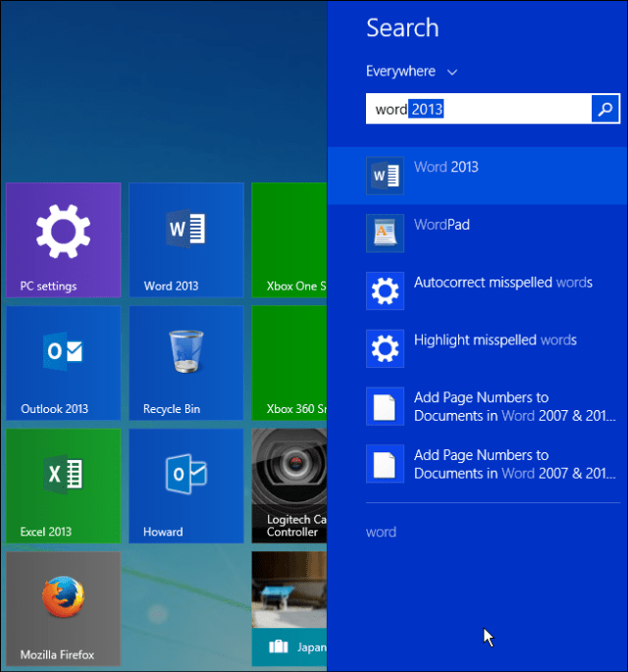628x672 pixels.
Task: Click first Add Page Numbers document icon
Action: (x=385, y=406)
